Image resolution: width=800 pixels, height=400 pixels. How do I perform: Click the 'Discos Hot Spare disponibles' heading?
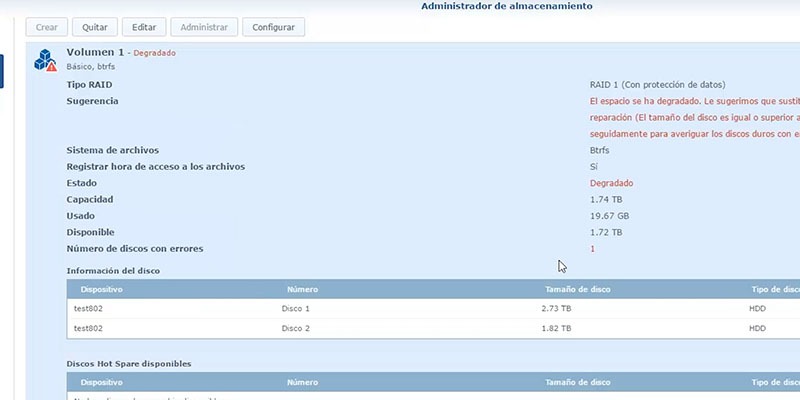pyautogui.click(x=129, y=364)
